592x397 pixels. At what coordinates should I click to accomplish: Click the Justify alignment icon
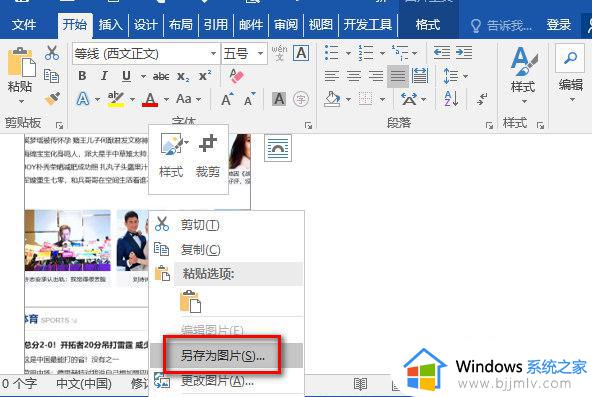pos(398,76)
